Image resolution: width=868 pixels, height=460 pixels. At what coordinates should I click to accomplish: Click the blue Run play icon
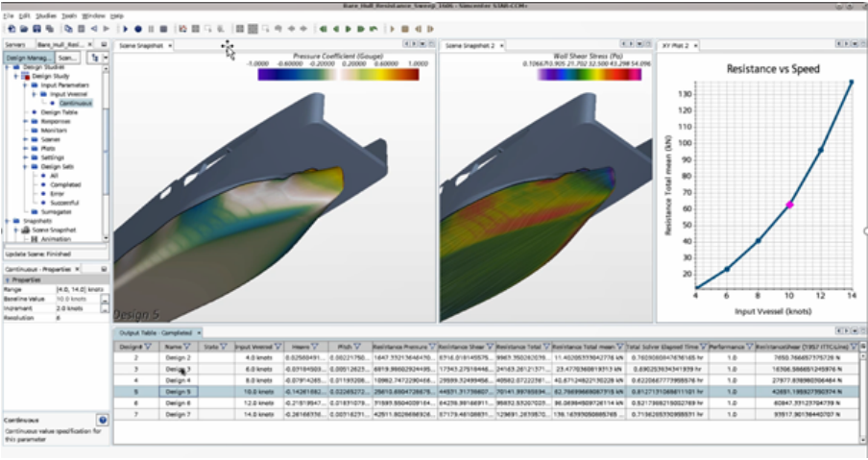[x=126, y=29]
